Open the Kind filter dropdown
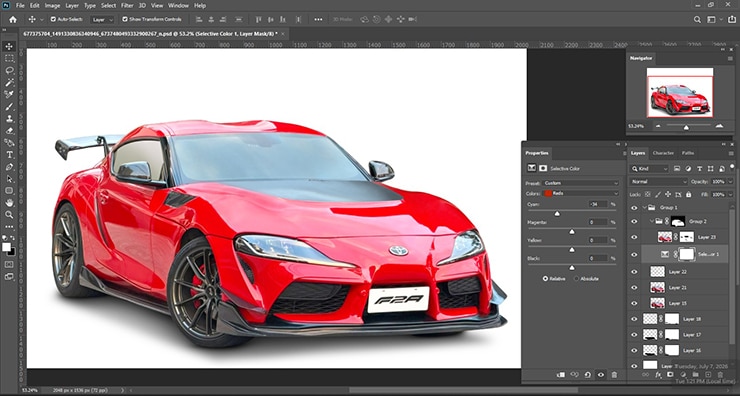Screen dimensions: 740x396 coord(650,169)
